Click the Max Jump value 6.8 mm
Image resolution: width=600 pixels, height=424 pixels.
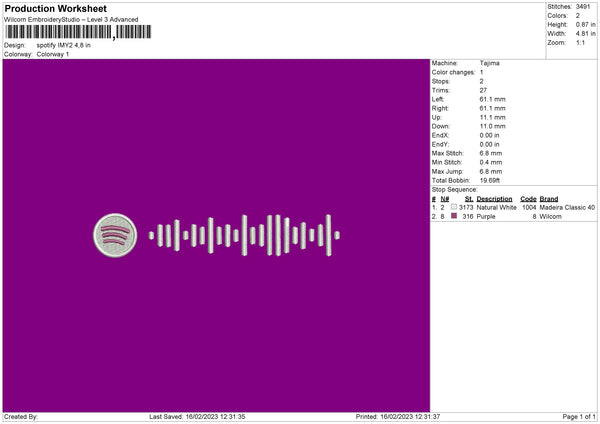[491, 172]
